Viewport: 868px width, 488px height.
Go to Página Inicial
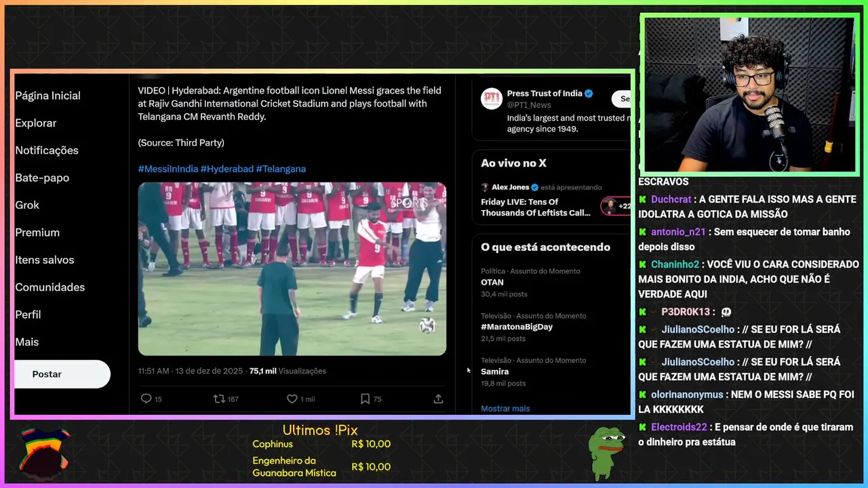click(47, 96)
